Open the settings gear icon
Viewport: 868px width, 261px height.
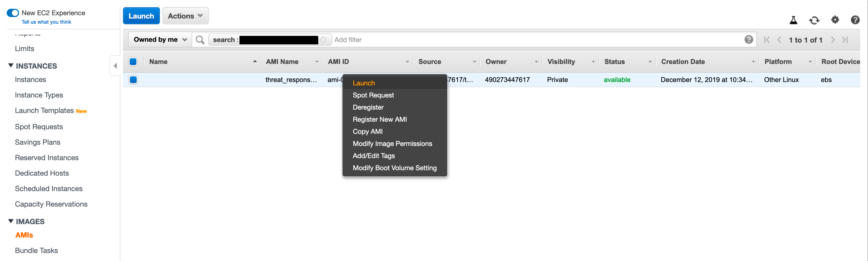click(x=835, y=20)
